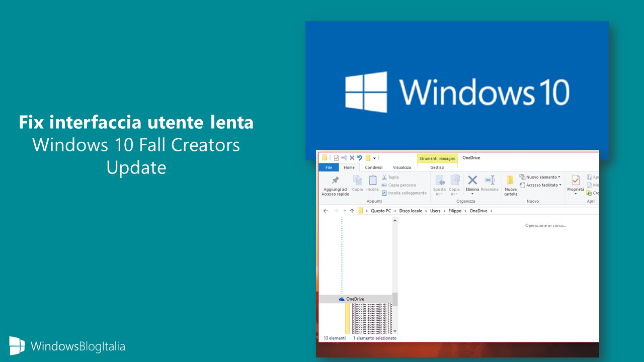Click the folder icon in address bar

[361, 211]
